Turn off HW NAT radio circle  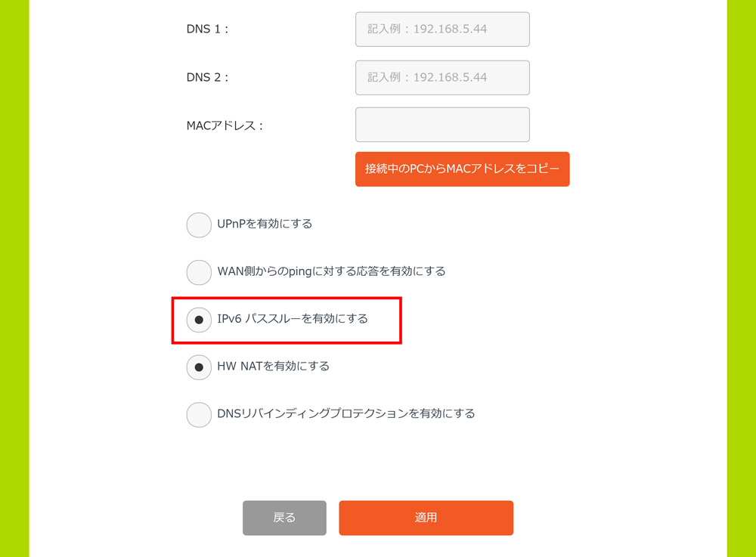(x=199, y=367)
